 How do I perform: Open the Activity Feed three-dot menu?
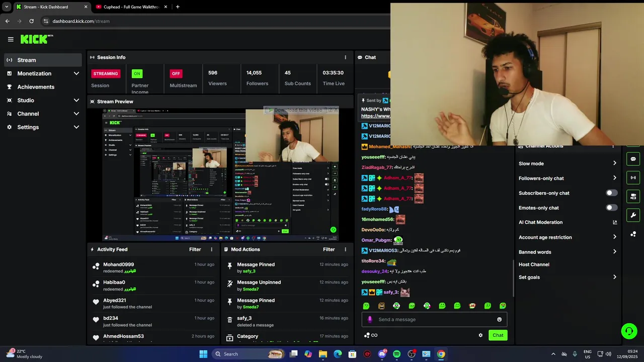pos(211,249)
